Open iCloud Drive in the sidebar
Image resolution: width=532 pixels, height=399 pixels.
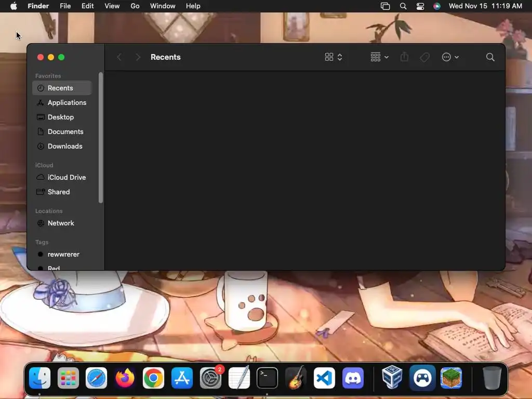coord(62,178)
